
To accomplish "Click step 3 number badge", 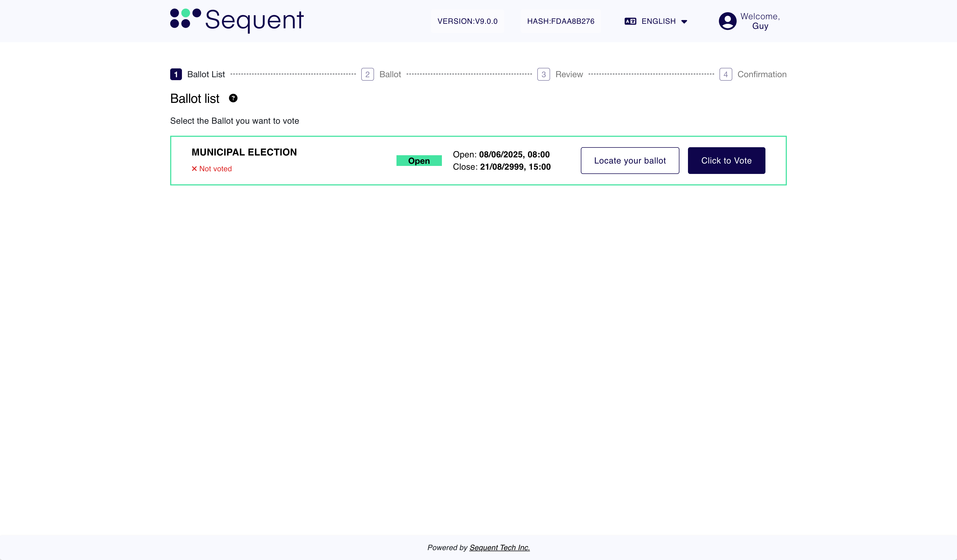I will pos(543,75).
